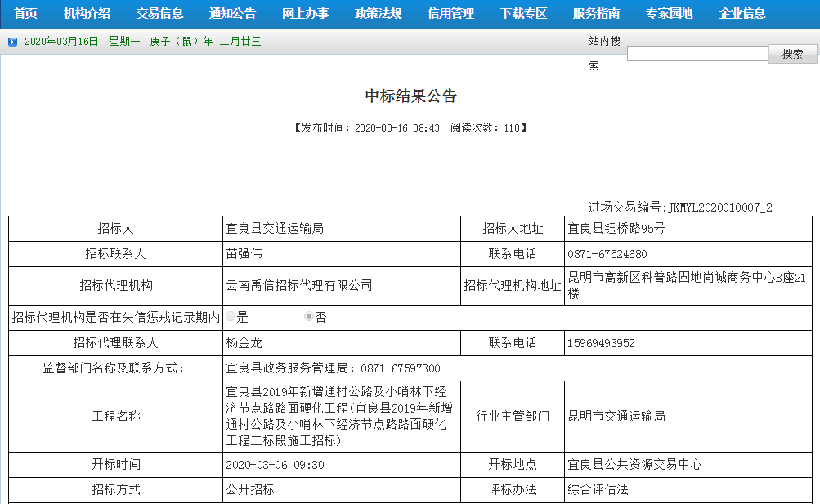820x504 pixels.
Task: Click the 招标代理机构地址 label cell
Action: (x=513, y=286)
